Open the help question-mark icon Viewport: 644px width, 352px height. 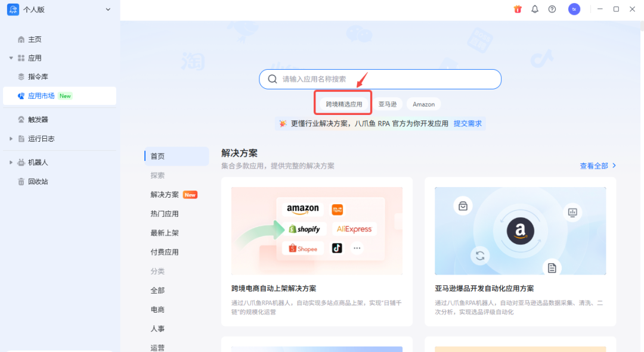[553, 9]
